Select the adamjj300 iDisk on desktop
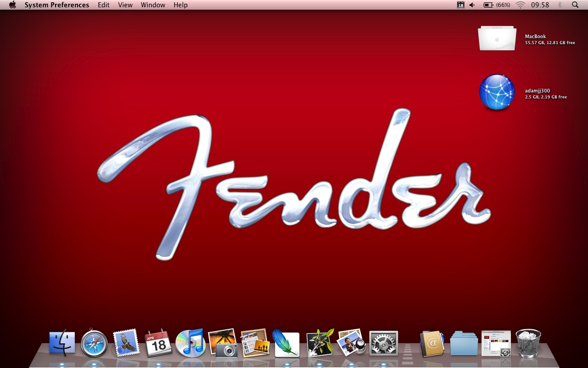 coord(497,92)
